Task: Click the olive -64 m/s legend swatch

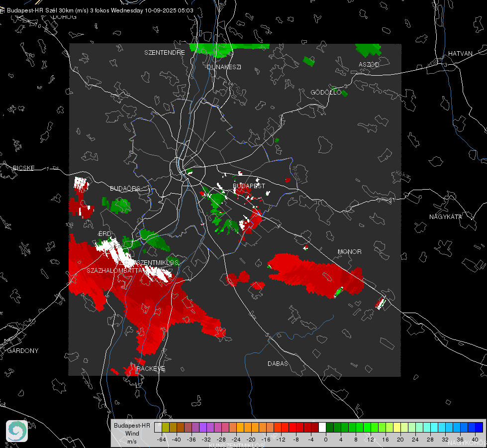Action: [x=165, y=428]
